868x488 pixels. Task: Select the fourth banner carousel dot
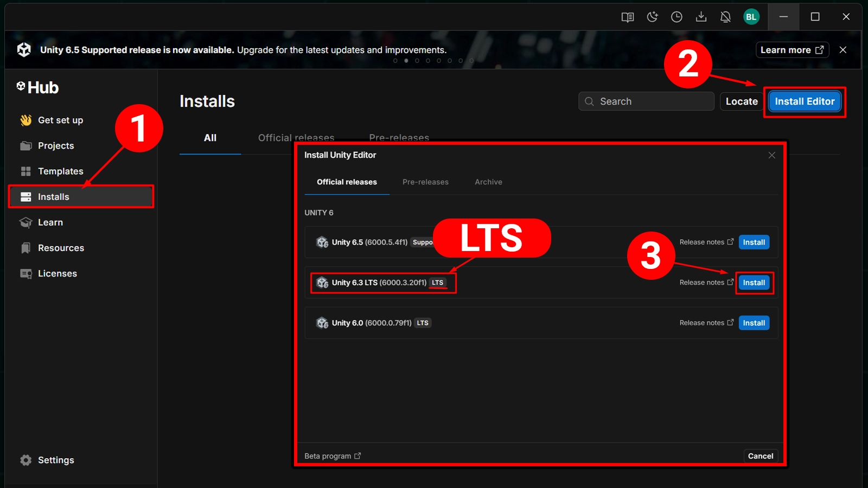tap(427, 61)
